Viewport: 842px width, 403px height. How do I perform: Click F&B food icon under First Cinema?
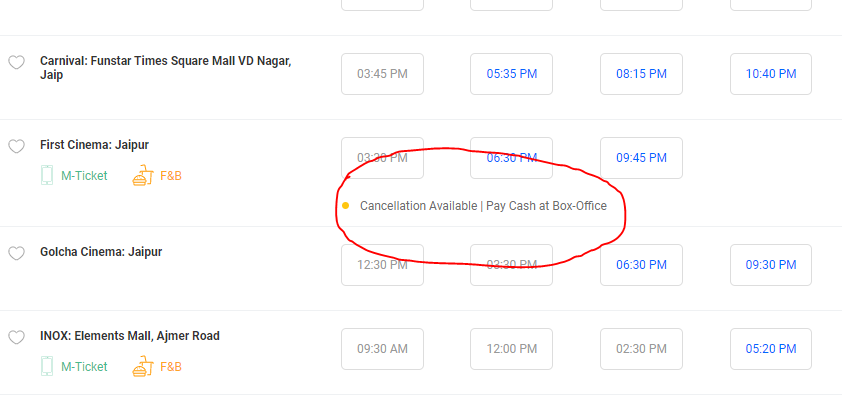143,175
